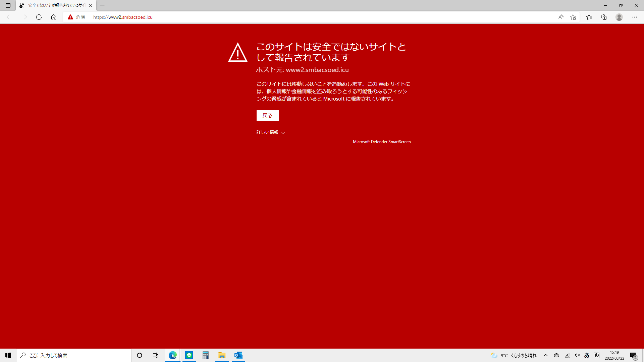Open the notification center icon
This screenshot has width=644, height=362.
634,355
